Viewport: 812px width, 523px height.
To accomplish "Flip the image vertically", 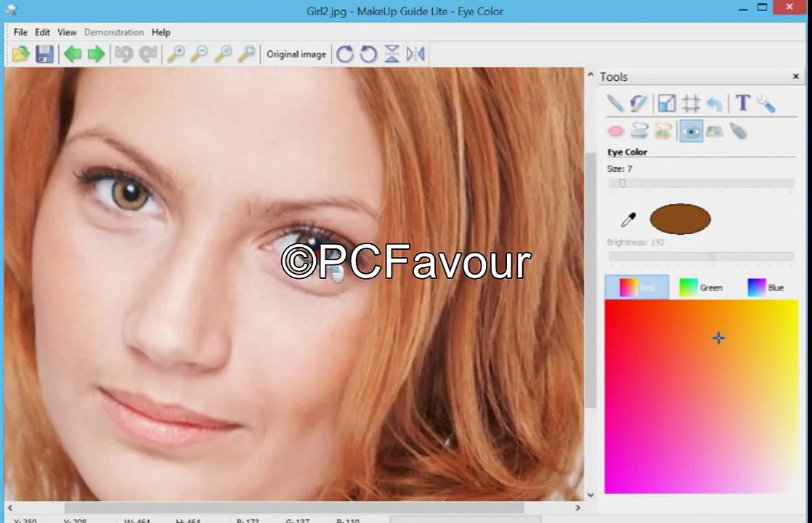I will coord(392,54).
